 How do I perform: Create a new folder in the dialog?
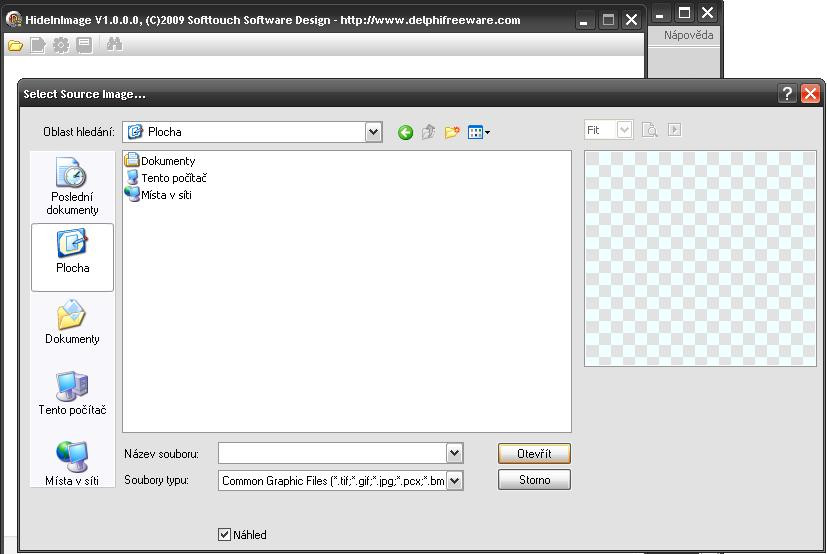tap(451, 132)
